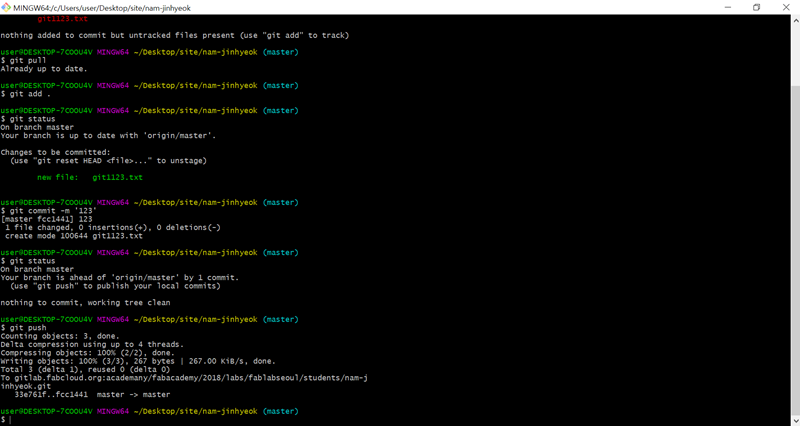Click 'Compressing objects: 100% (2/2), done.' line
Image resolution: width=800 pixels, height=426 pixels.
(87, 353)
